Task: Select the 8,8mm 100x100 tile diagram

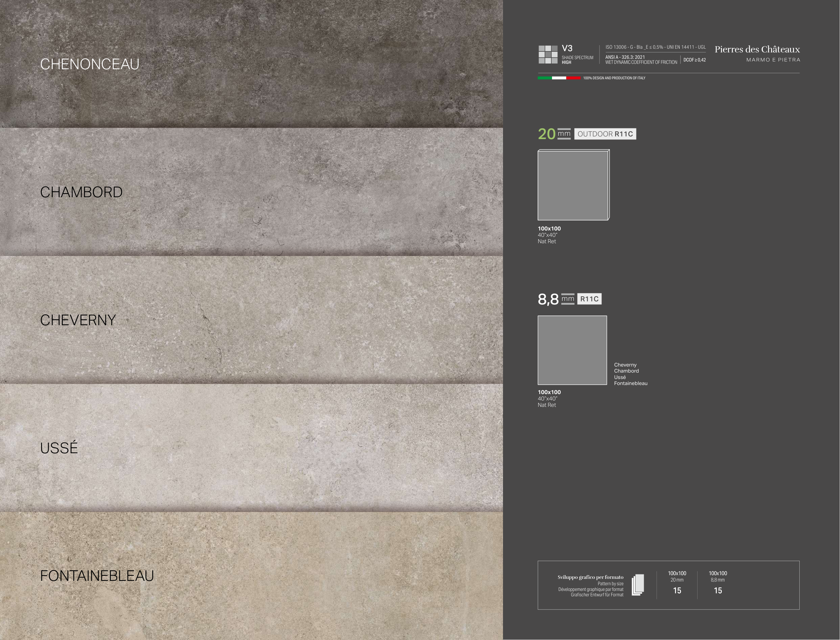Action: 572,350
